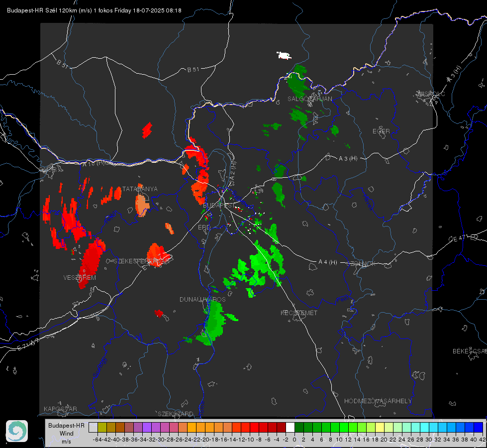This screenshot has height=448, width=487.
Task: Click the VESZPREM city label
Action: (x=80, y=278)
